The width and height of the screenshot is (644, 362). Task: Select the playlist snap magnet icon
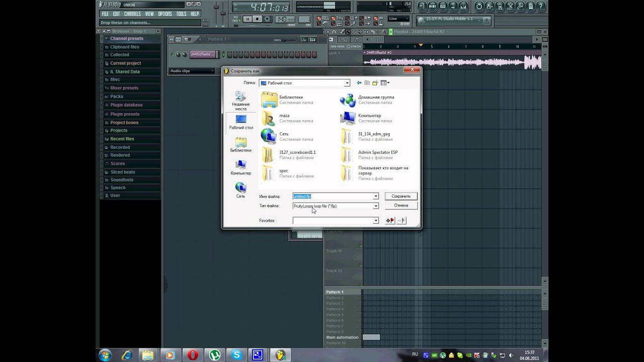(x=334, y=32)
